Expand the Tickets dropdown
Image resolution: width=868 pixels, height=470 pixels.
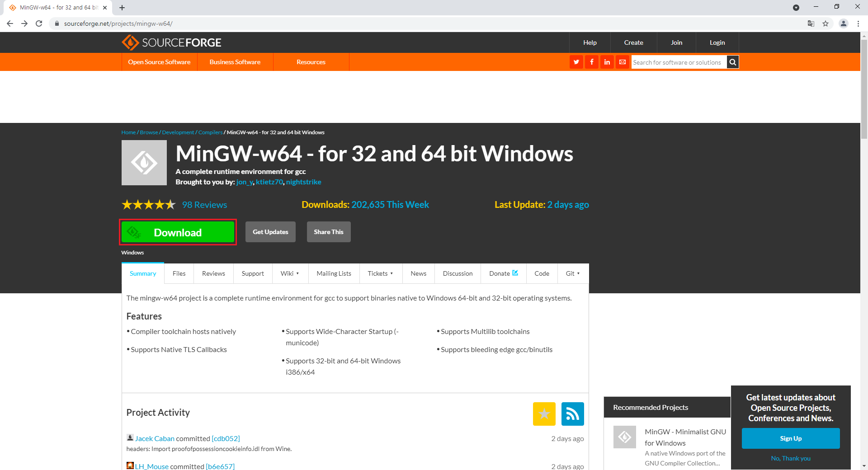click(x=381, y=273)
